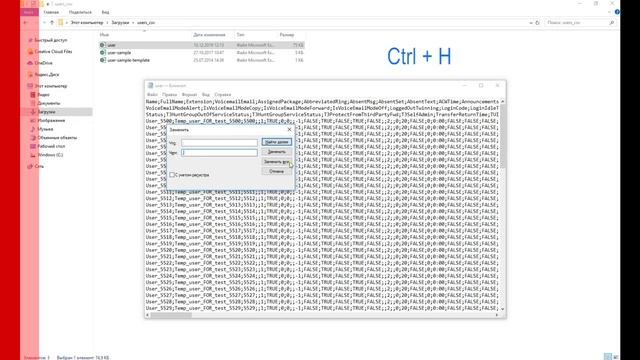640x360 pixels.
Task: Click Notepad's horizontal scrollbar thumb
Action: pos(171,315)
